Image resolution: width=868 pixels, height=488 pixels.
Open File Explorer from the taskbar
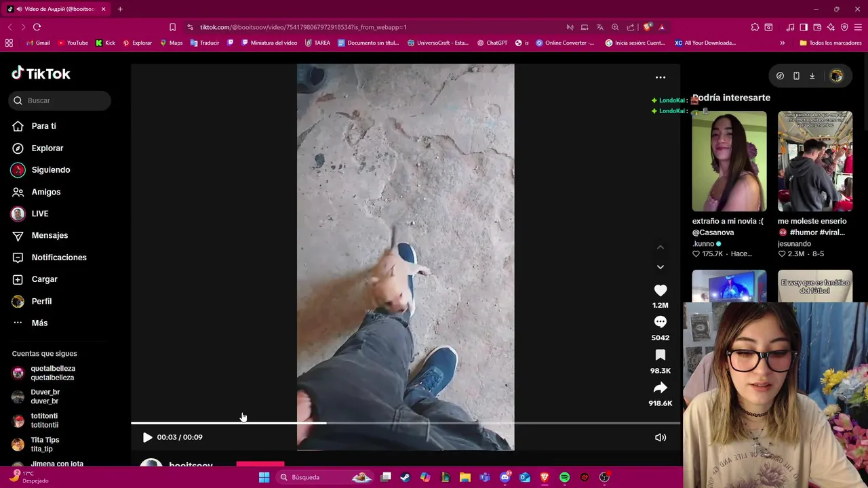coord(465,477)
